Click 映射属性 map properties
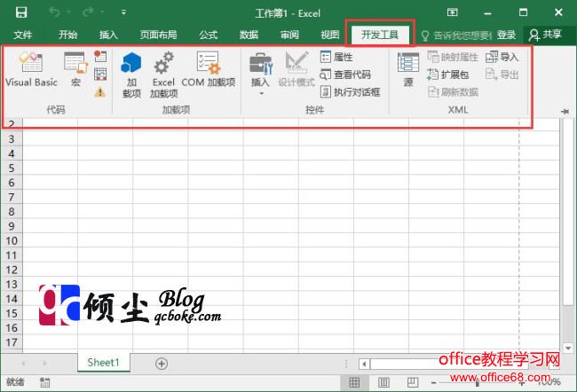 [x=453, y=57]
